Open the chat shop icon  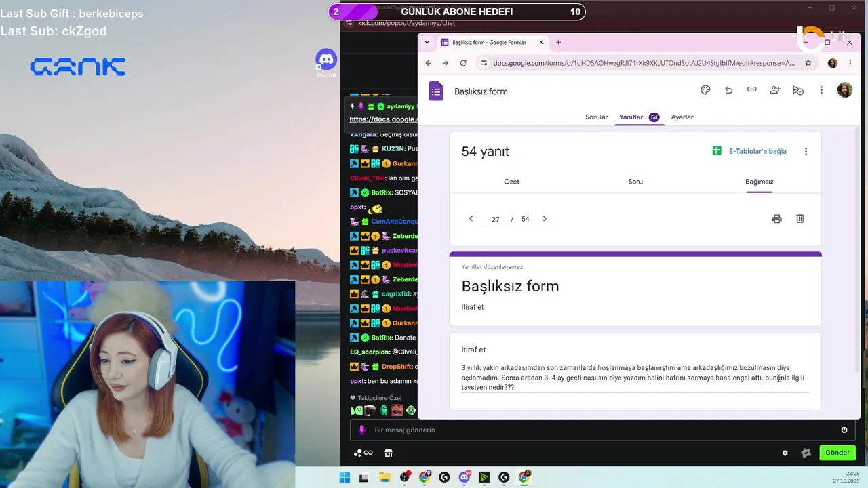(389, 453)
